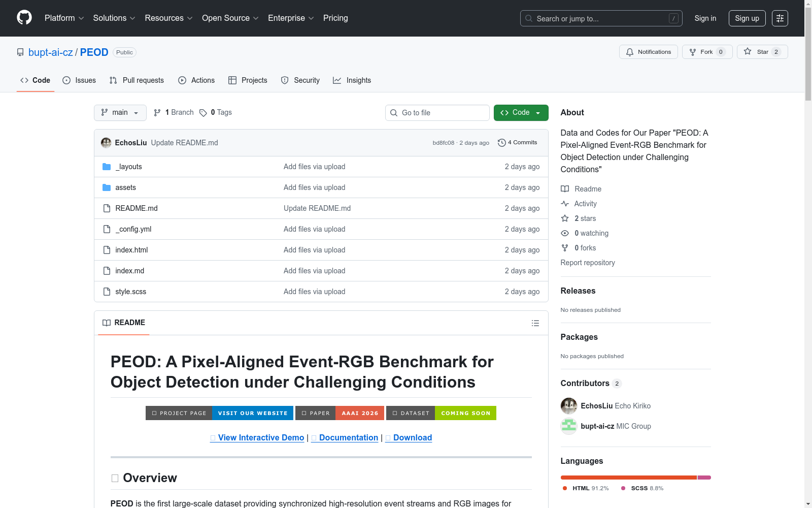Open the 4 Commits link
The height and width of the screenshot is (508, 812).
517,143
